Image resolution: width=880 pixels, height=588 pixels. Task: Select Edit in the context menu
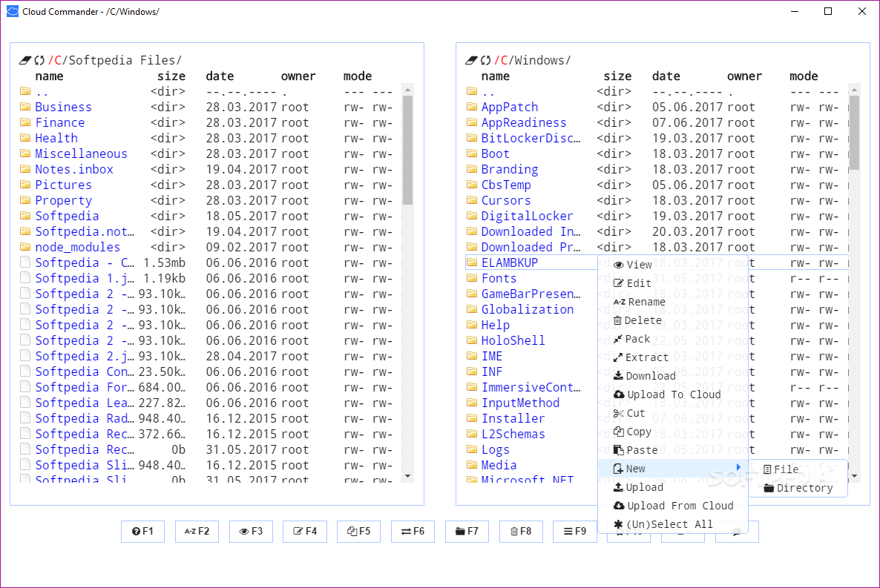673,283
